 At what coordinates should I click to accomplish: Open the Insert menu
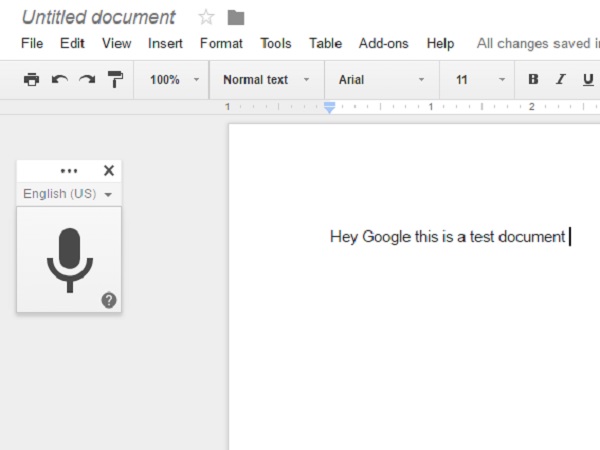[x=165, y=44]
